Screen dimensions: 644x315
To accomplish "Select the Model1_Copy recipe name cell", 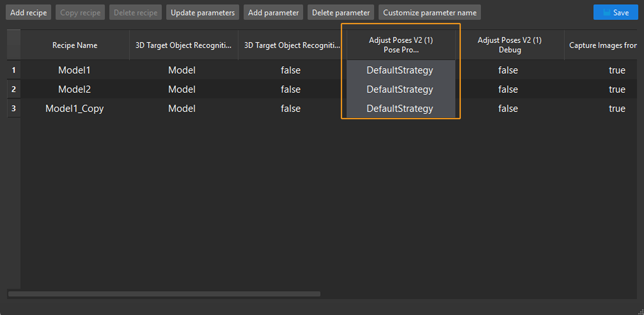I will click(x=74, y=108).
